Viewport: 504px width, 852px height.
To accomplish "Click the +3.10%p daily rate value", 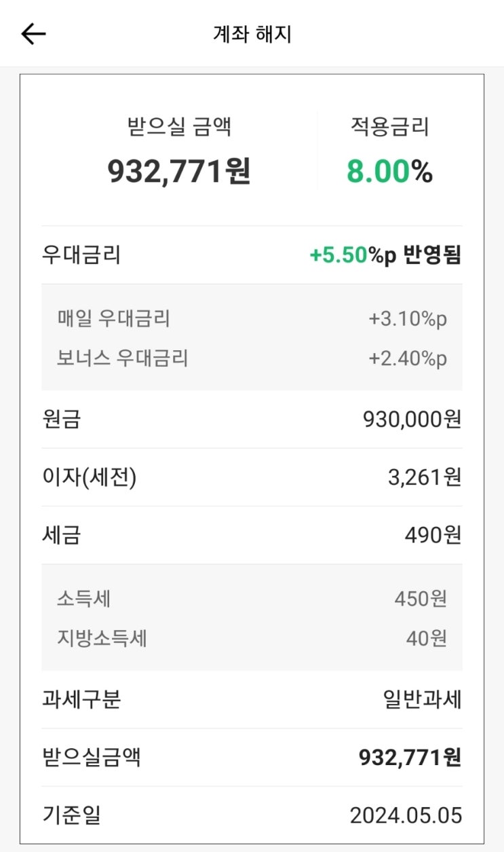I will (408, 318).
